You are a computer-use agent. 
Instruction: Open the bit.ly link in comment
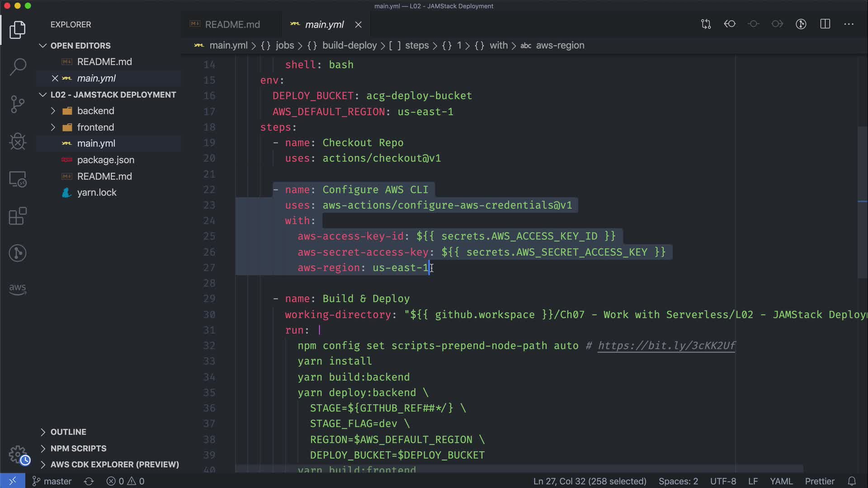(666, 346)
